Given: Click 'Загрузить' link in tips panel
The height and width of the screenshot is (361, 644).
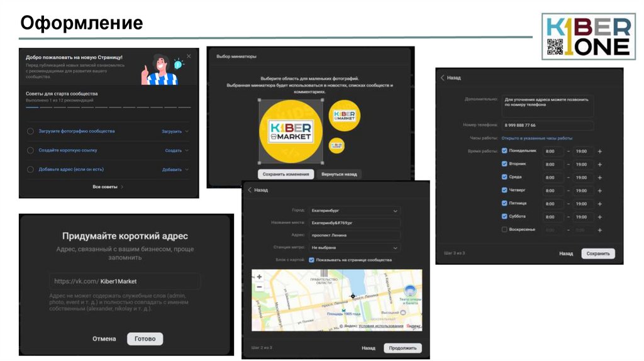Looking at the screenshot, I should coord(172,131).
